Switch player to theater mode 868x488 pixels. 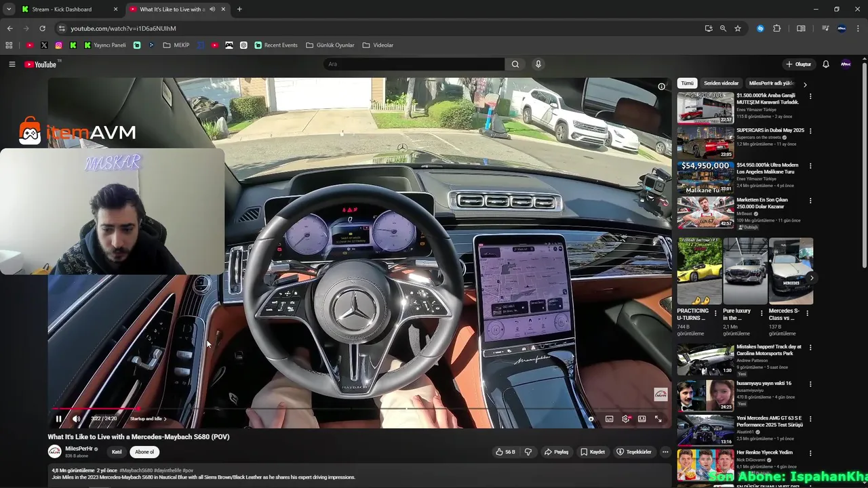coord(642,419)
